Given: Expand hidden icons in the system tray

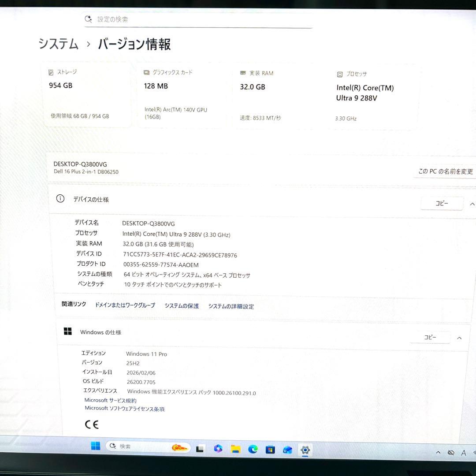Looking at the screenshot, I should (x=438, y=452).
